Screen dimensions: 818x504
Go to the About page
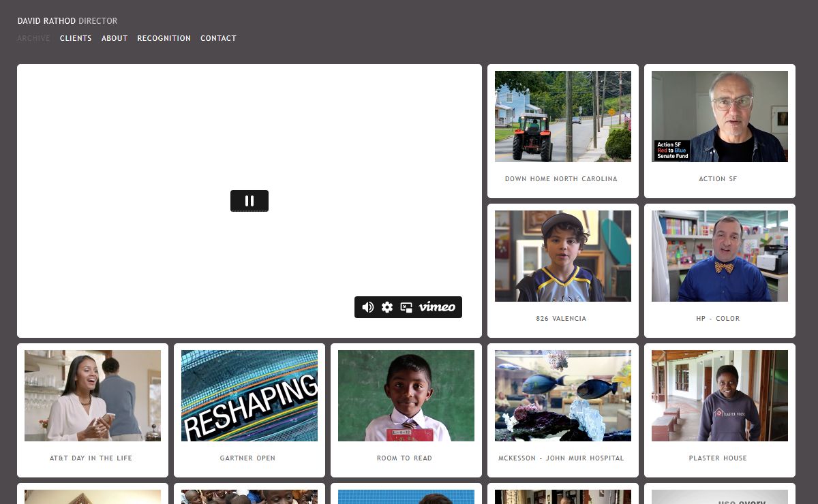pyautogui.click(x=115, y=38)
